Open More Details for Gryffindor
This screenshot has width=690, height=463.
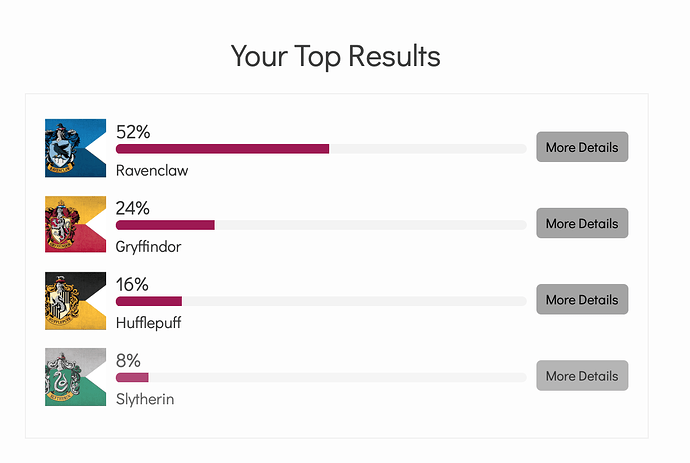(x=582, y=223)
